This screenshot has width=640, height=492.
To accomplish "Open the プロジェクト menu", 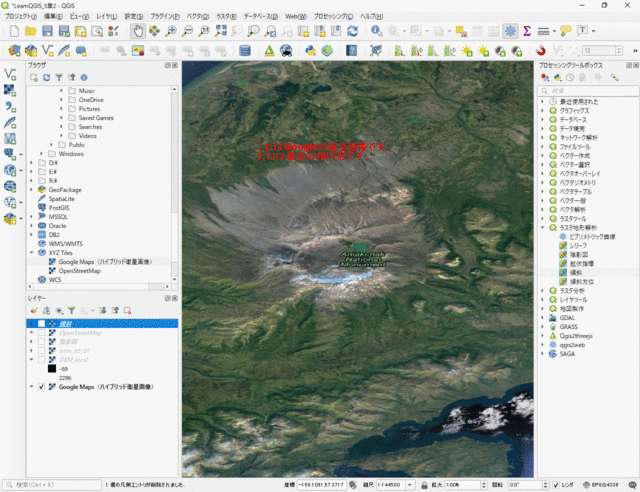I will click(20, 16).
